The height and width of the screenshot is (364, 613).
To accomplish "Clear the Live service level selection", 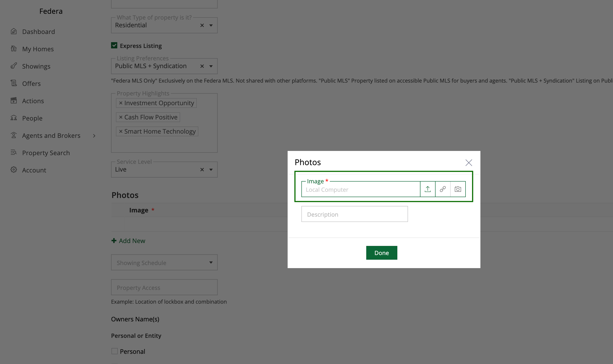I will coord(202,170).
